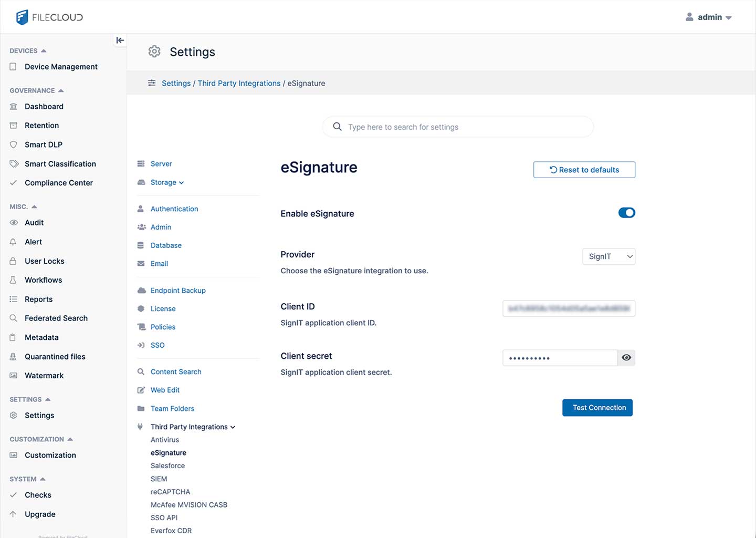Click the Retention archive icon
This screenshot has width=756, height=538.
(x=14, y=126)
